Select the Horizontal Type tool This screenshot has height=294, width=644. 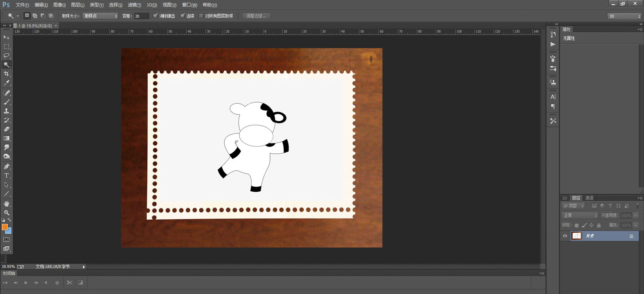tap(6, 175)
